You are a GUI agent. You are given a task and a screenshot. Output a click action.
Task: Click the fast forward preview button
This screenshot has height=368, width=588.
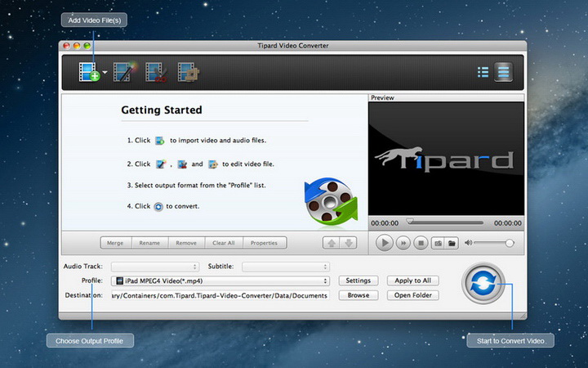[x=403, y=244]
